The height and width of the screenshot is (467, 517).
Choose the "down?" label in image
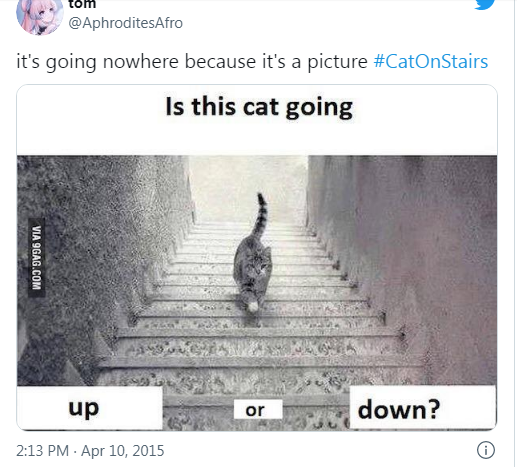[399, 410]
